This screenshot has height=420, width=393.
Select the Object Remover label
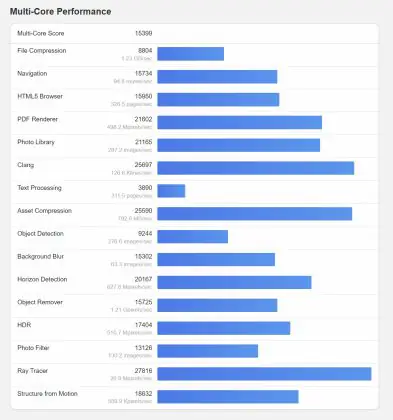[40, 302]
